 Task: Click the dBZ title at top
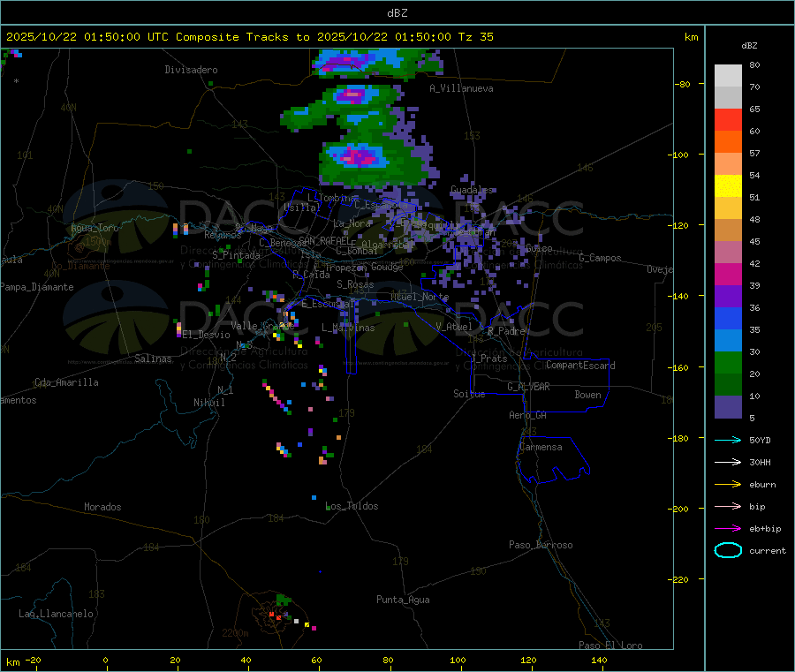pyautogui.click(x=397, y=13)
